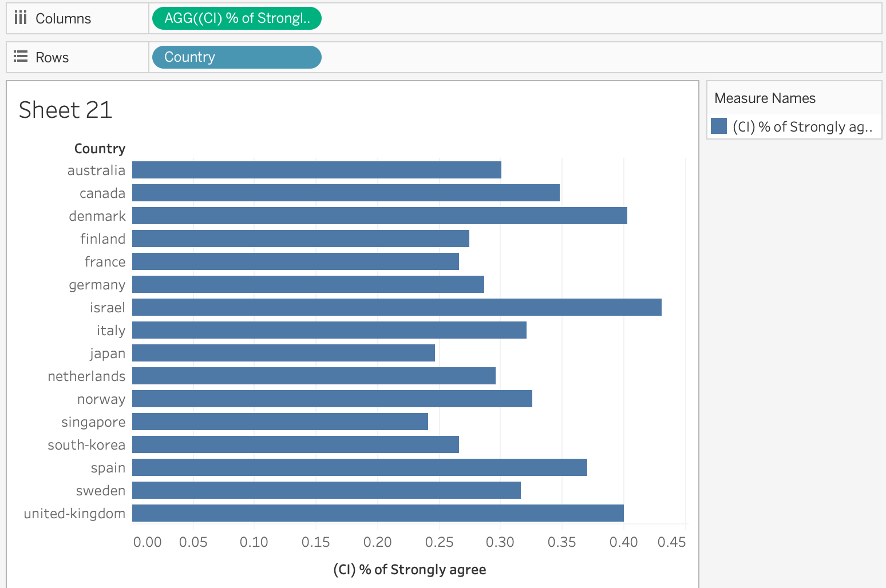Click the united-kingdom row label
Viewport: 886px width, 588px height.
click(x=74, y=514)
